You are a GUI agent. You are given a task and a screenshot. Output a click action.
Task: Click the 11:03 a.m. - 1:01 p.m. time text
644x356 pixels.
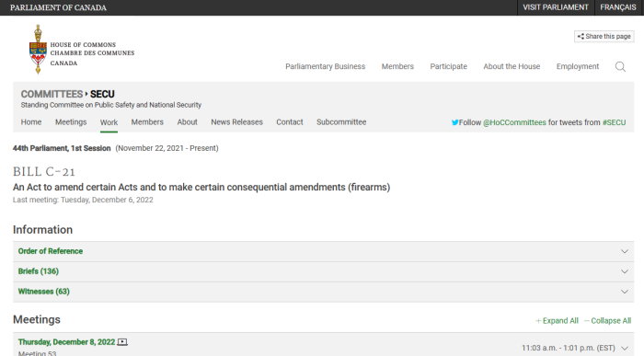tap(569, 348)
